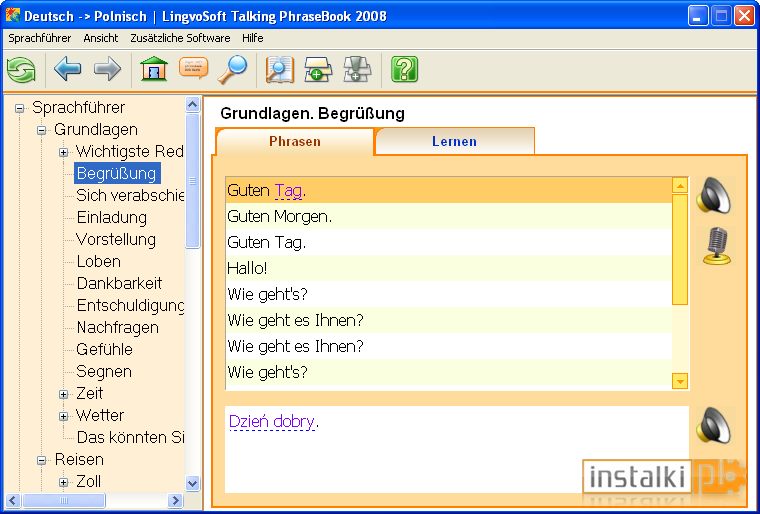Select the Das könnten Si… tree item

[x=130, y=437]
